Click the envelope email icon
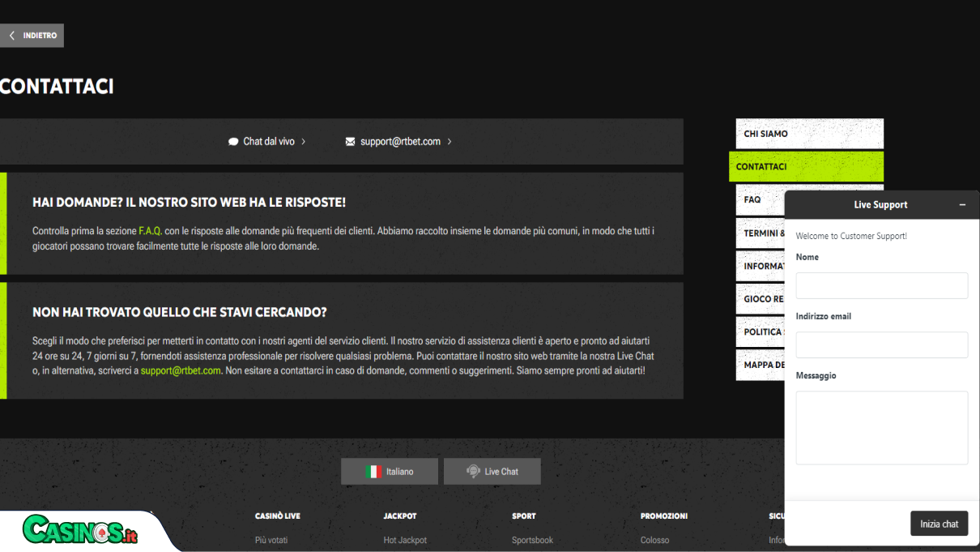Screen dimensions: 980x552 pyautogui.click(x=350, y=142)
